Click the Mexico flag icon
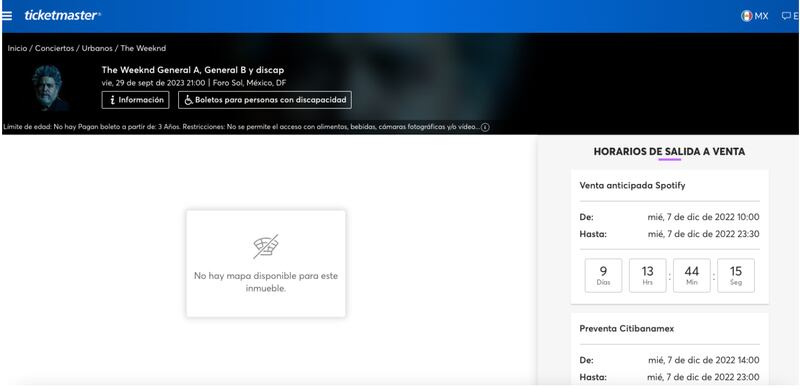This screenshot has width=800, height=389. [x=746, y=16]
